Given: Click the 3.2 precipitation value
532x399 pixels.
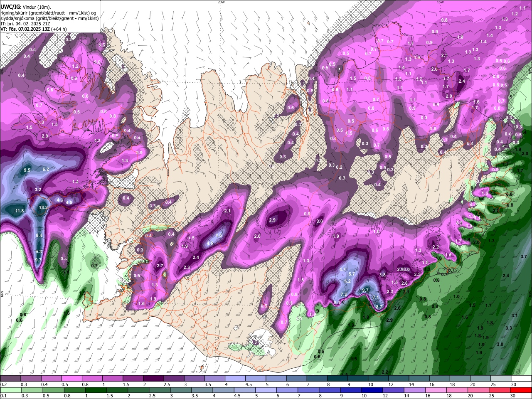Looking at the screenshot, I should click(38, 190).
